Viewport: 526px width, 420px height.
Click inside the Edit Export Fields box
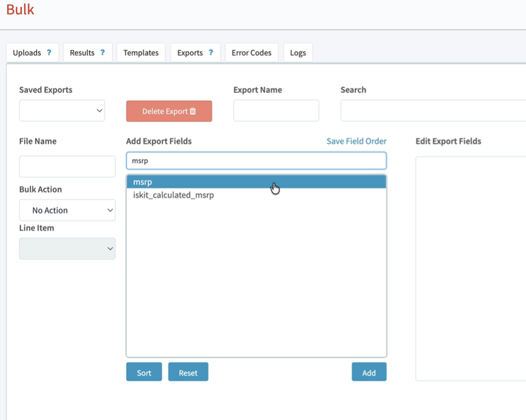tap(471, 269)
